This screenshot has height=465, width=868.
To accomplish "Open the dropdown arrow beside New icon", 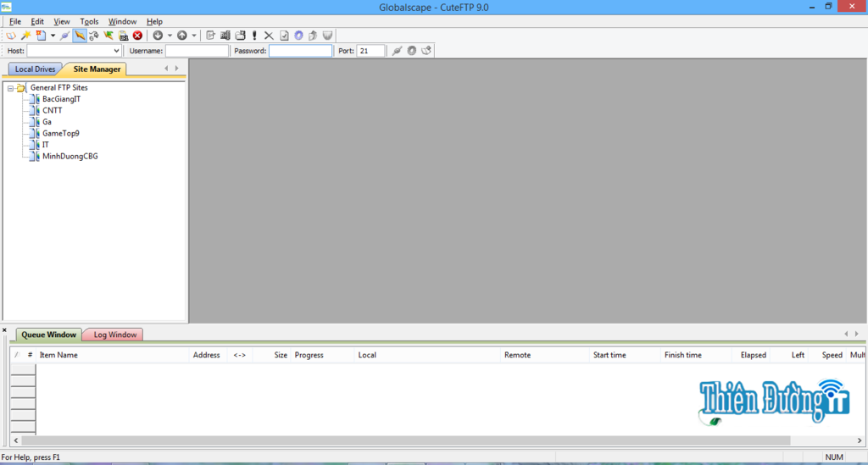I will [x=53, y=36].
